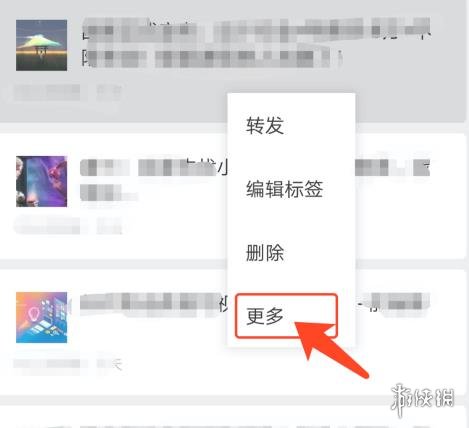This screenshot has height=428, width=469.
Task: Click the time label beside the first entry's source
Action: (109, 92)
